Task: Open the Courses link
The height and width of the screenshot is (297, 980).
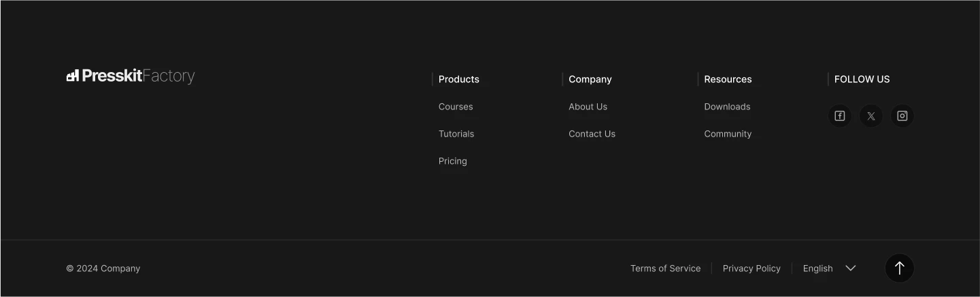Action: pyautogui.click(x=456, y=107)
